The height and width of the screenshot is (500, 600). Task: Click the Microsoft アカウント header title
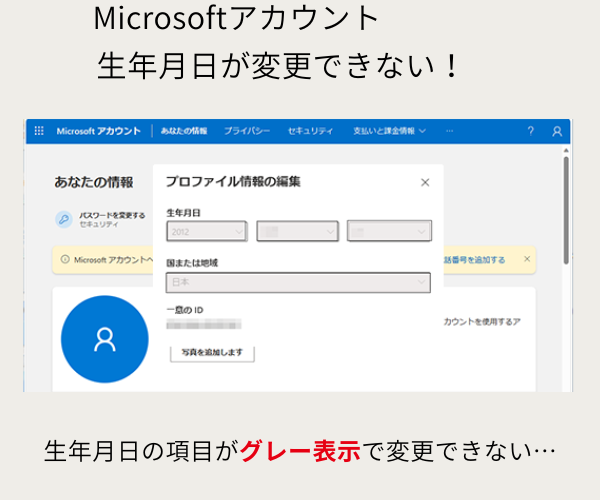click(99, 131)
